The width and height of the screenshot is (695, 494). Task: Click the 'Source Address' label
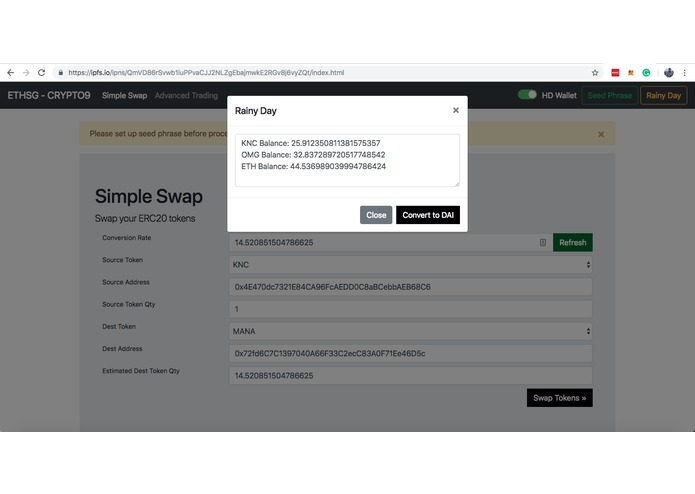(x=126, y=282)
